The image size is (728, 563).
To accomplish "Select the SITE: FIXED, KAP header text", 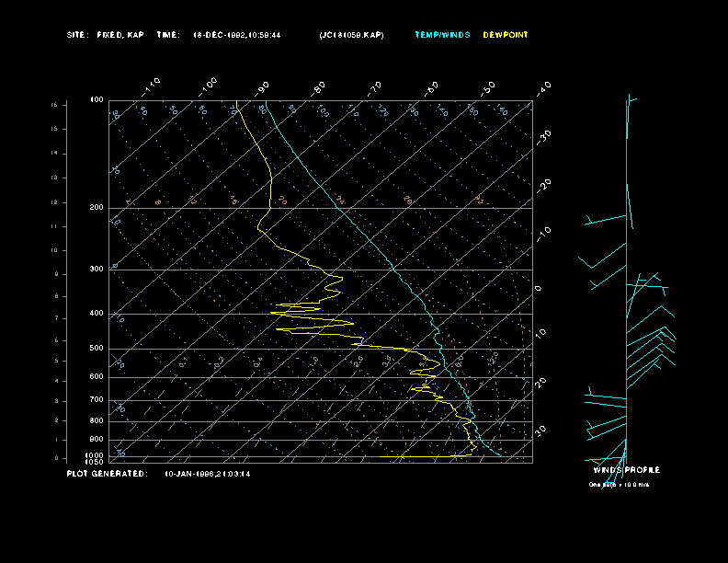I will click(x=106, y=35).
